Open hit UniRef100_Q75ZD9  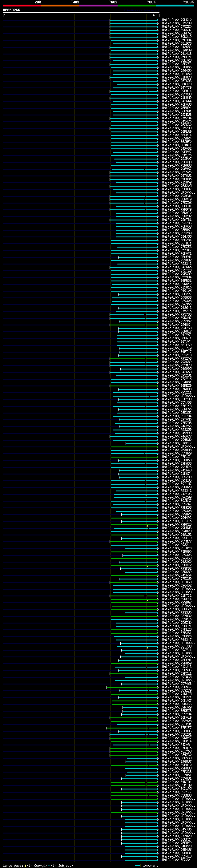coord(177,23)
